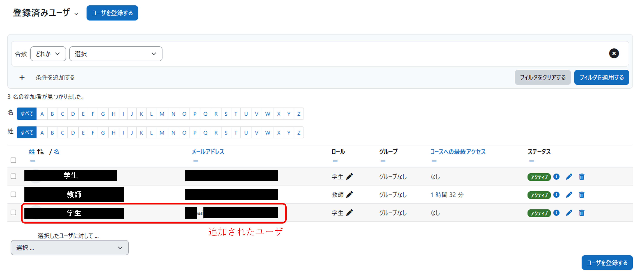The width and height of the screenshot is (644, 277).
Task: Filter surname by letter S
Action: pyautogui.click(x=226, y=133)
